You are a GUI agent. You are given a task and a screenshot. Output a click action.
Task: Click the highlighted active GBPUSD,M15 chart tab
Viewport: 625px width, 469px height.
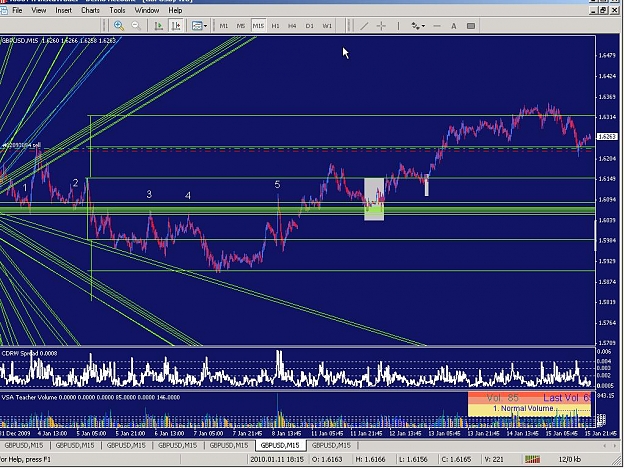pos(280,445)
